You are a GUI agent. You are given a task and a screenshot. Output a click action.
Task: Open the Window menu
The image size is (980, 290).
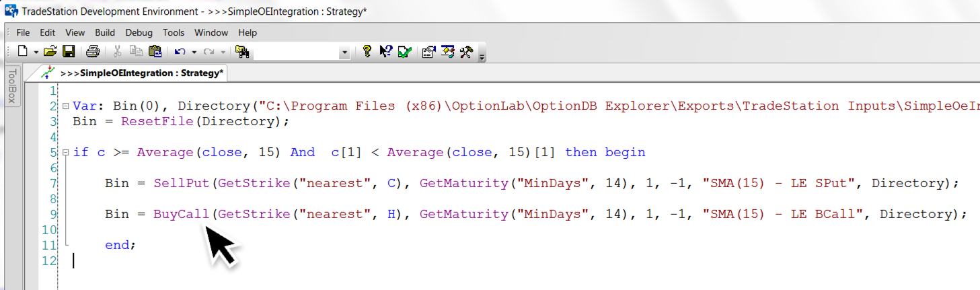211,32
